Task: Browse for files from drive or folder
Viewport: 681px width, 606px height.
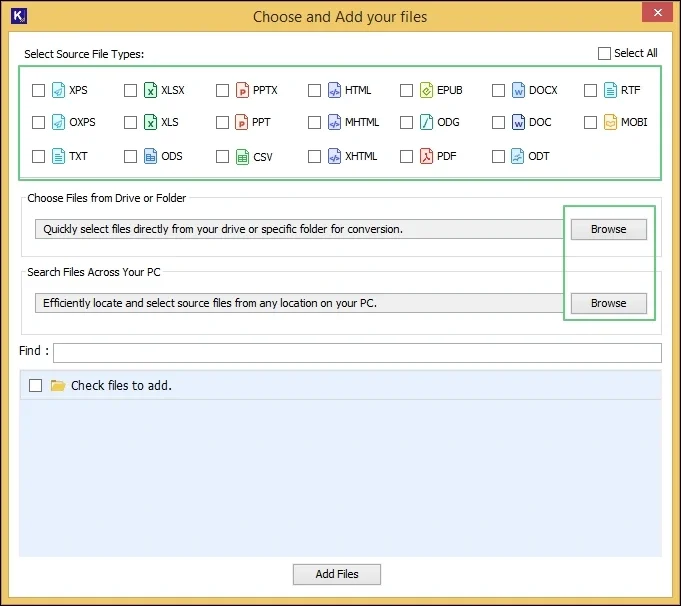Action: (x=608, y=229)
